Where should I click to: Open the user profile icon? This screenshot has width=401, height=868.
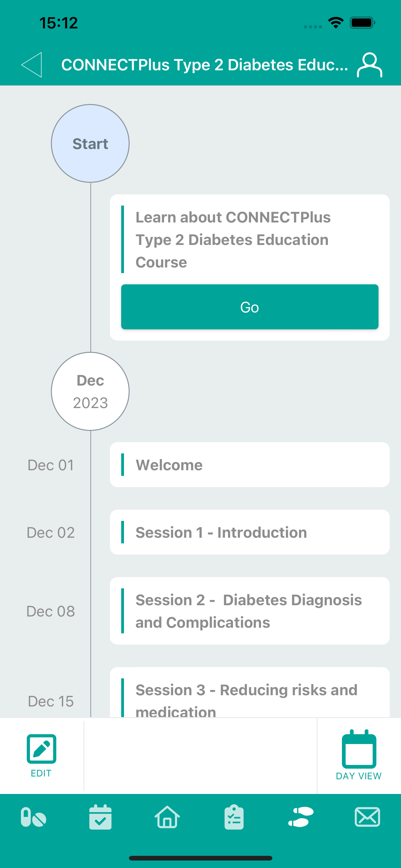369,65
